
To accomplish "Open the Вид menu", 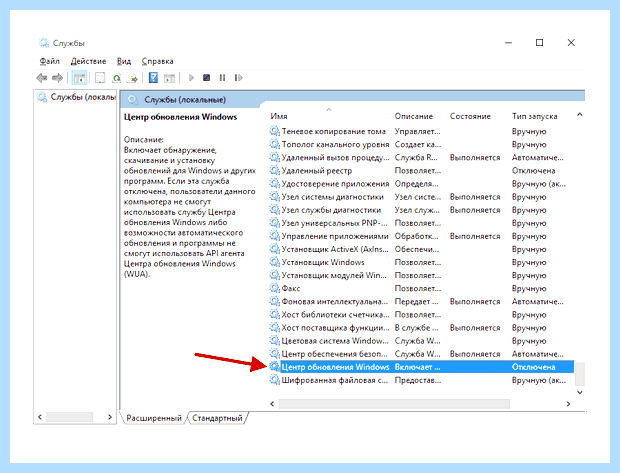I will [x=124, y=61].
